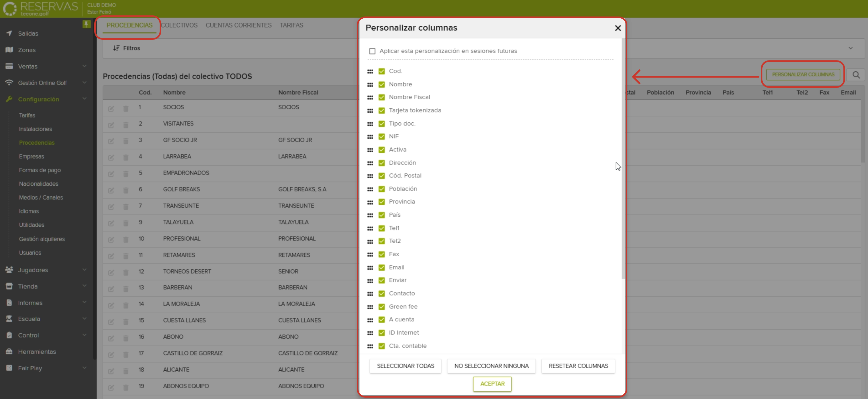Open the CUENTAS CORRIENTES tab
The image size is (868, 399).
tap(238, 25)
